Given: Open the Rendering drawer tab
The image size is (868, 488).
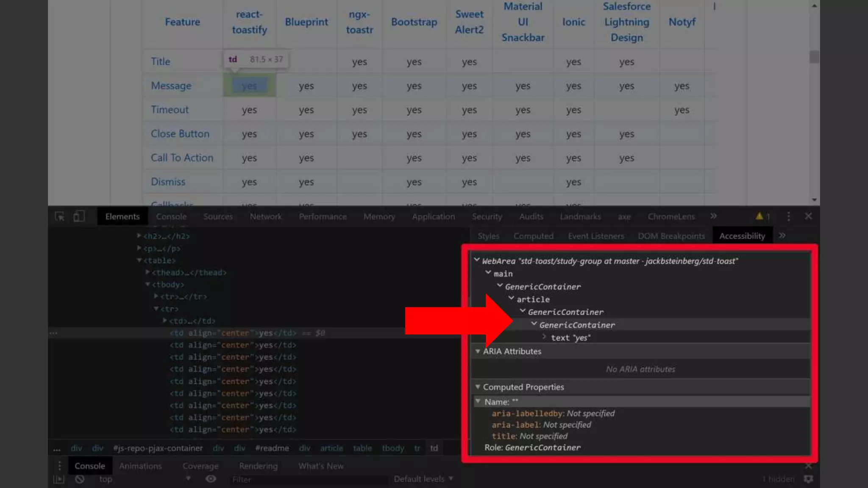Looking at the screenshot, I should [258, 466].
